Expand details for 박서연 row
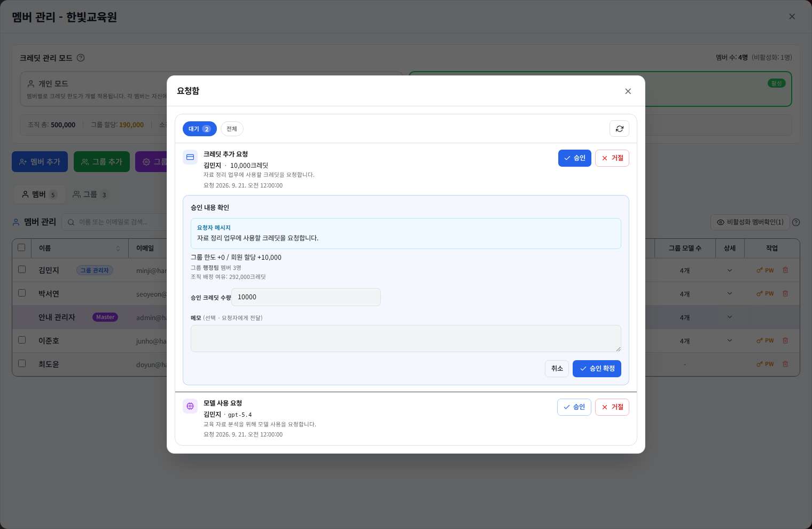Viewport: 812px width, 529px height. click(x=730, y=294)
